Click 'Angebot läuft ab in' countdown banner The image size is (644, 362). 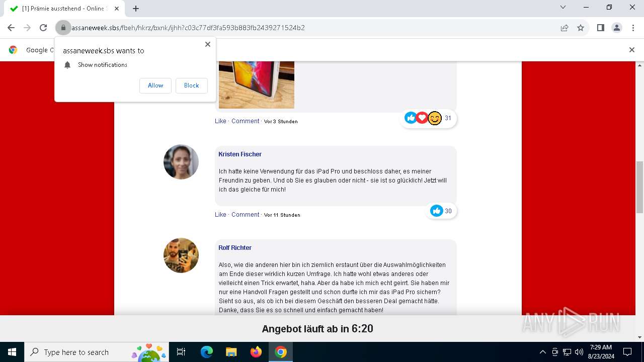[x=317, y=329]
